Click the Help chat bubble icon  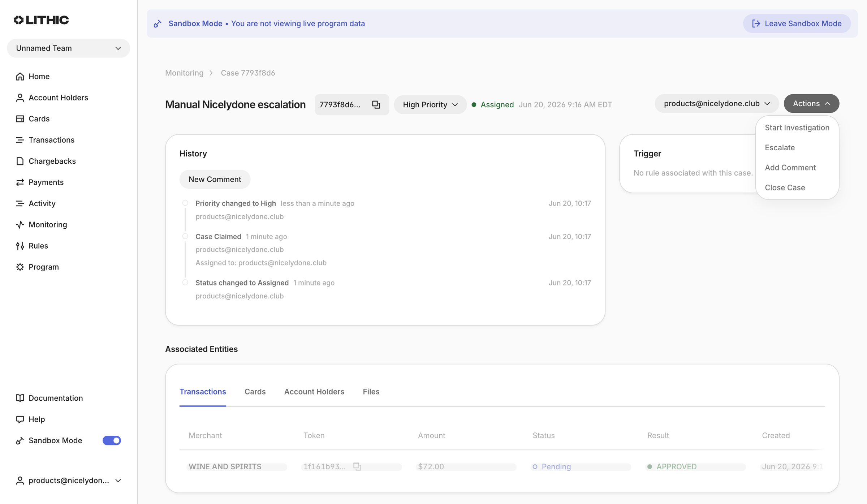tap(20, 419)
